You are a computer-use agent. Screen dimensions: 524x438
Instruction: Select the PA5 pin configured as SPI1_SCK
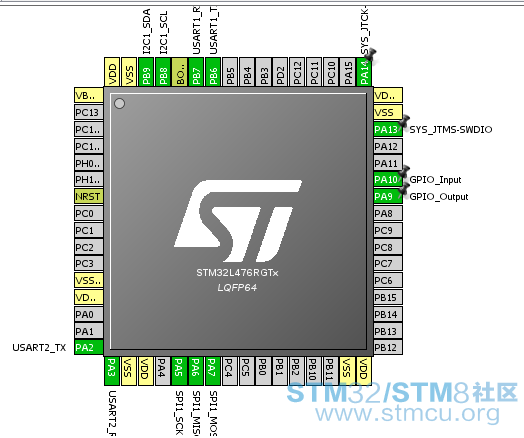(x=179, y=371)
